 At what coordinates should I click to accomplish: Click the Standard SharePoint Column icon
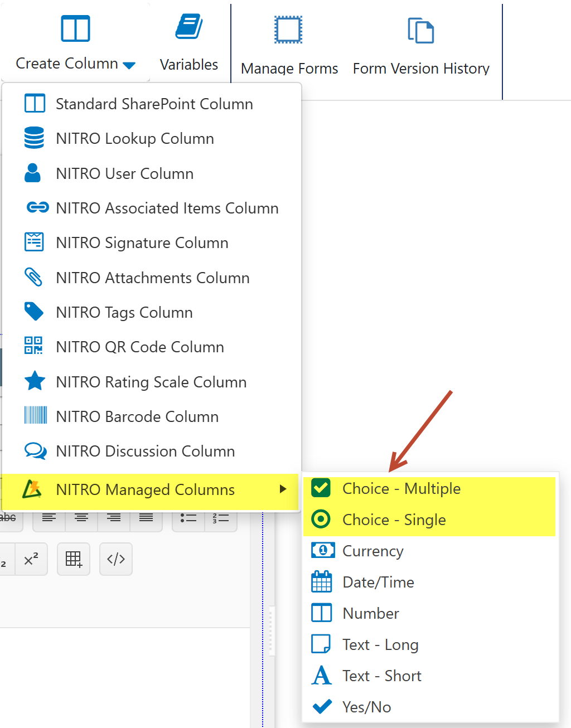[x=35, y=104]
